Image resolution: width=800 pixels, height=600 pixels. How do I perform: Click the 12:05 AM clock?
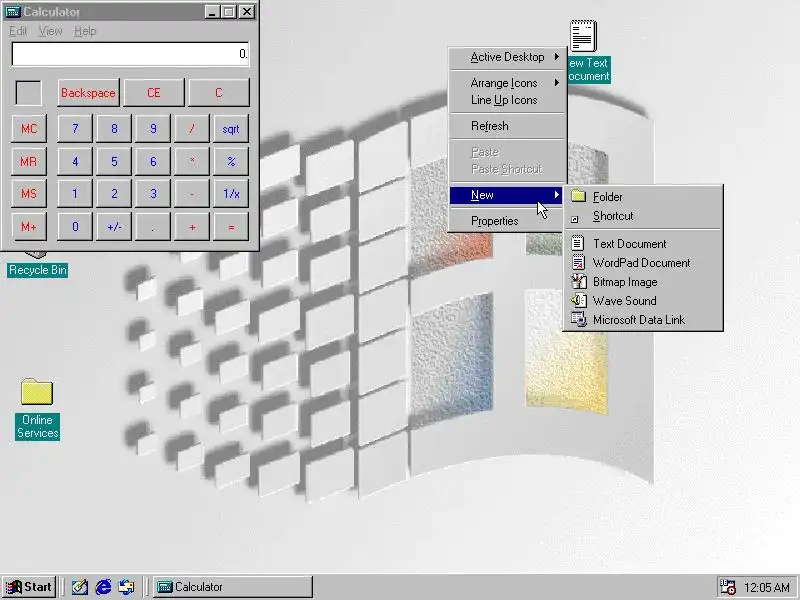766,588
